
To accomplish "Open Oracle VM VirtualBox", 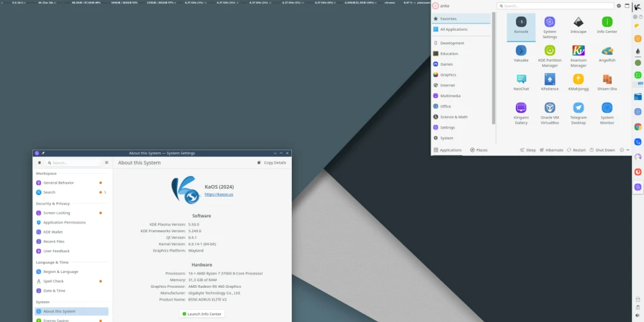I will 549,111.
